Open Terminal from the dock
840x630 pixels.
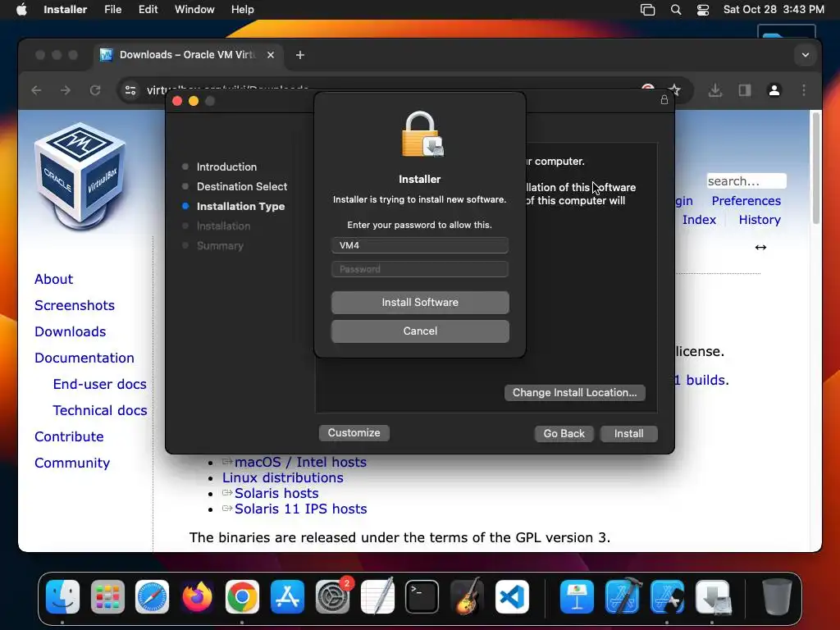422,597
